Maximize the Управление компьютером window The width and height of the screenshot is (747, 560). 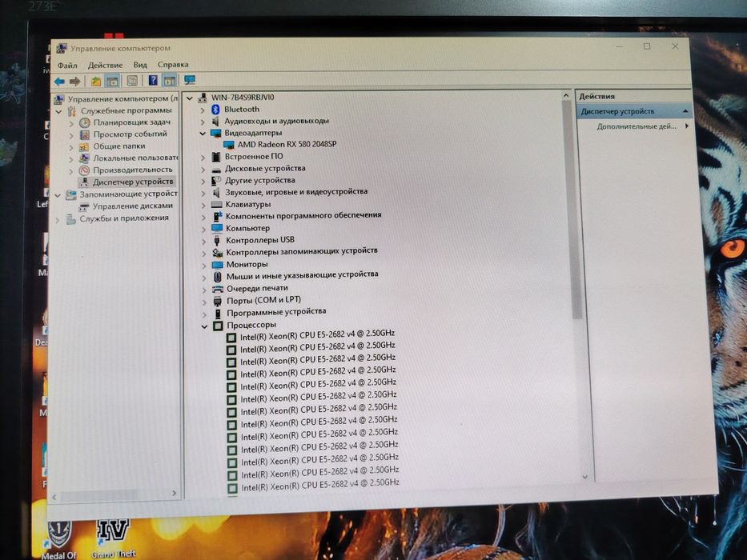click(647, 46)
